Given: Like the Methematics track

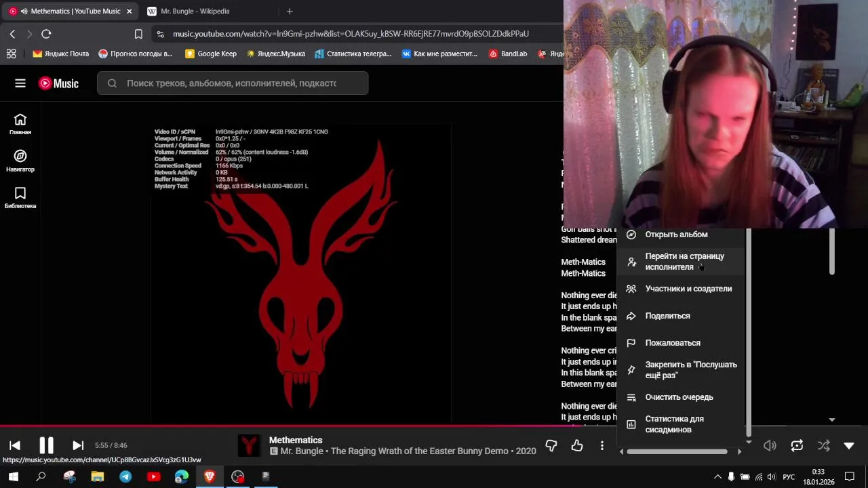Looking at the screenshot, I should 577,445.
